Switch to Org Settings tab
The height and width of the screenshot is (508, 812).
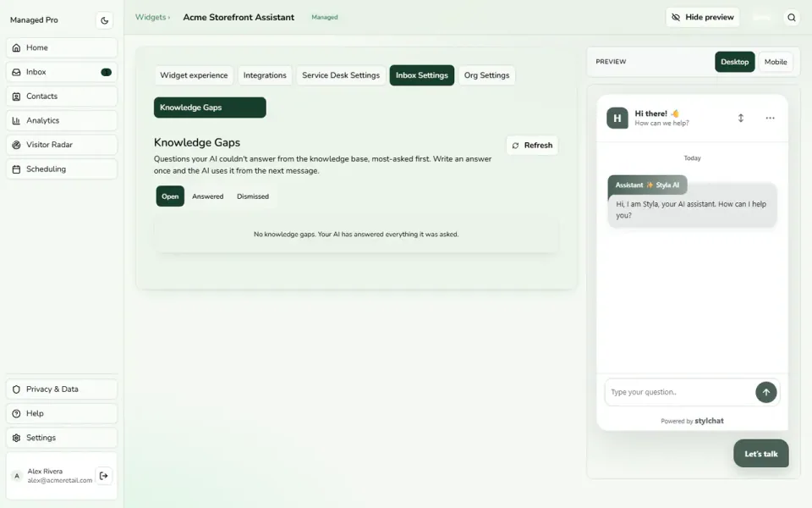pos(486,75)
